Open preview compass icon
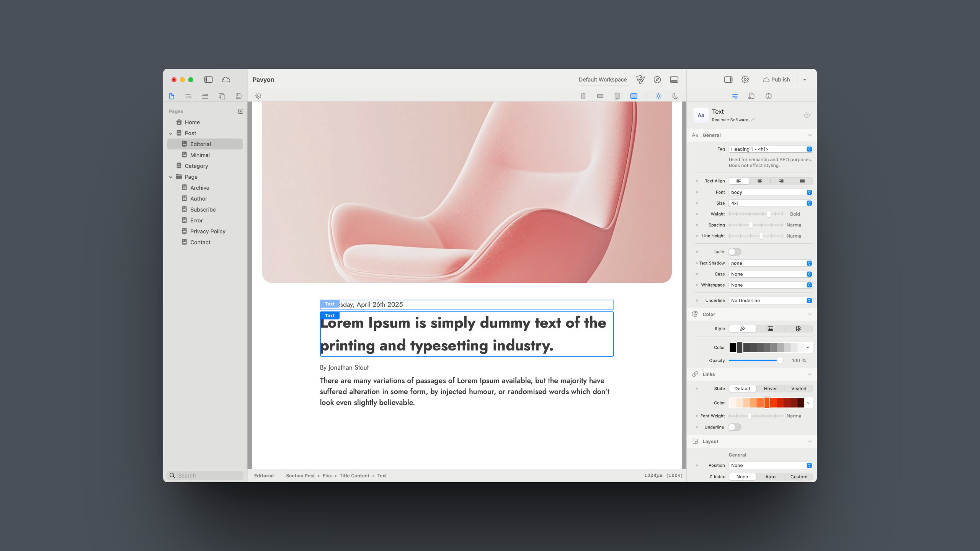 click(x=657, y=80)
